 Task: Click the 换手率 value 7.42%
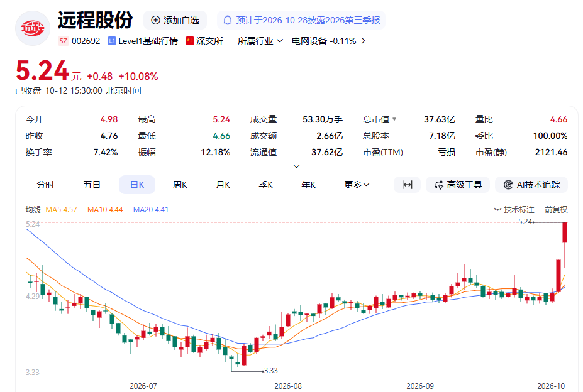tap(106, 152)
